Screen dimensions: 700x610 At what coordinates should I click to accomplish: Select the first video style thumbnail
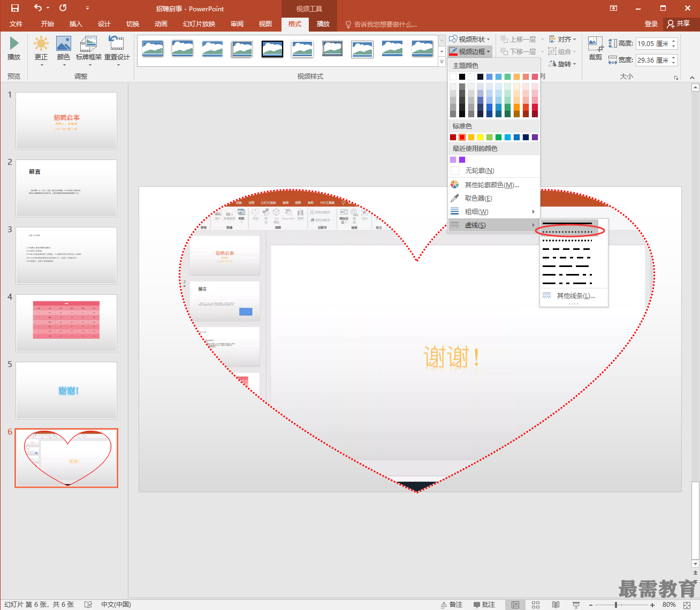[153, 49]
